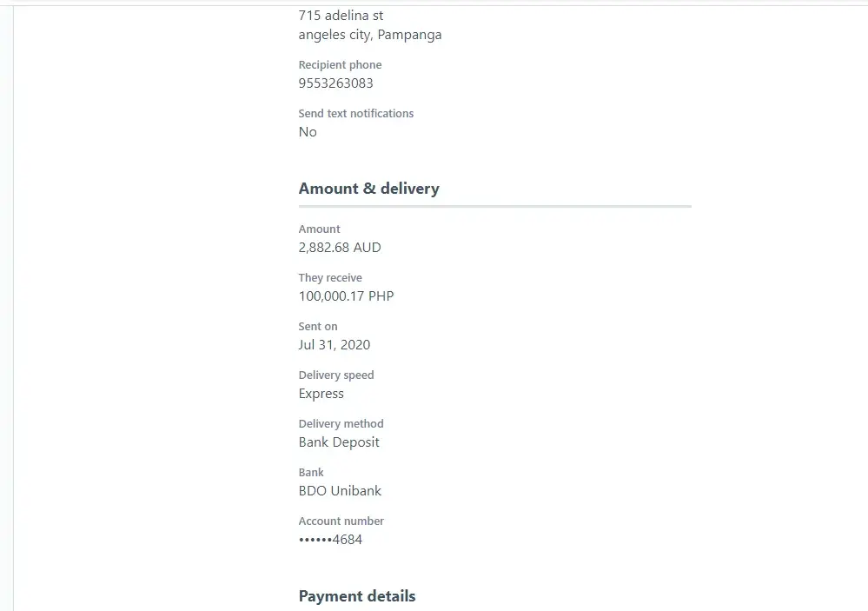Click the No value under text notifications
Image resolution: width=868 pixels, height=611 pixels.
pyautogui.click(x=308, y=132)
